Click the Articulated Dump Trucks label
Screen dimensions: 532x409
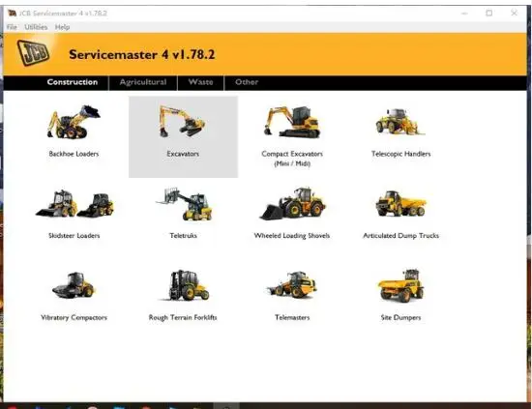[x=400, y=235]
